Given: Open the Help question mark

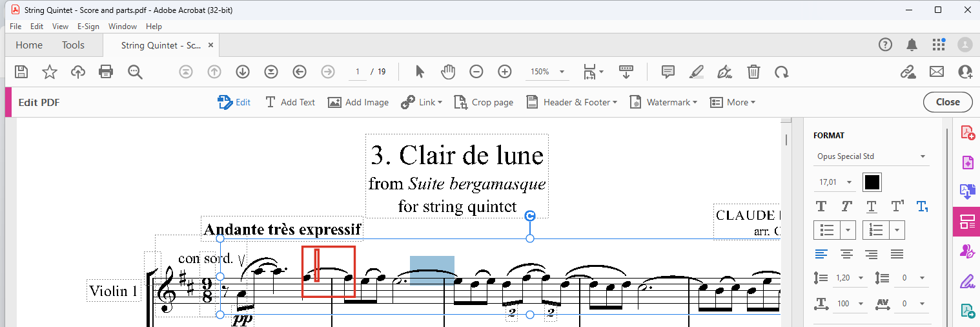Looking at the screenshot, I should point(885,45).
